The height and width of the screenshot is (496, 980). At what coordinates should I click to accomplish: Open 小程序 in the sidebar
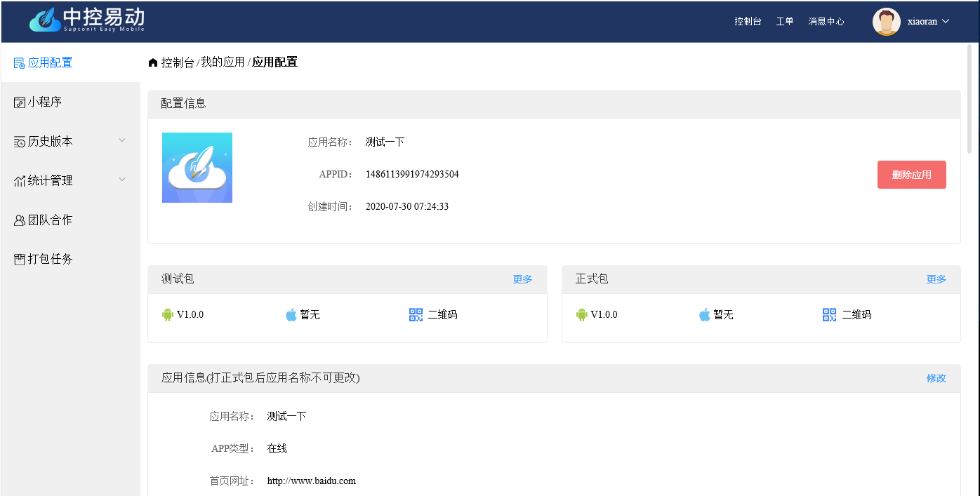coord(70,102)
